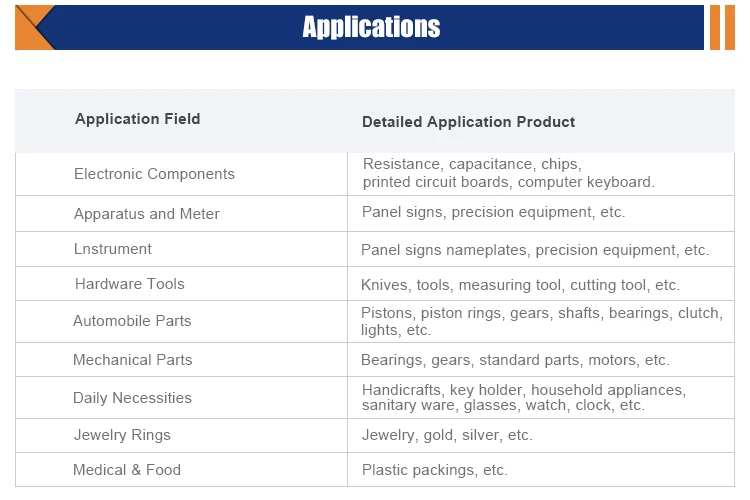750x500 pixels.
Task: Select the Apparatus and Meter cell
Action: tap(147, 214)
